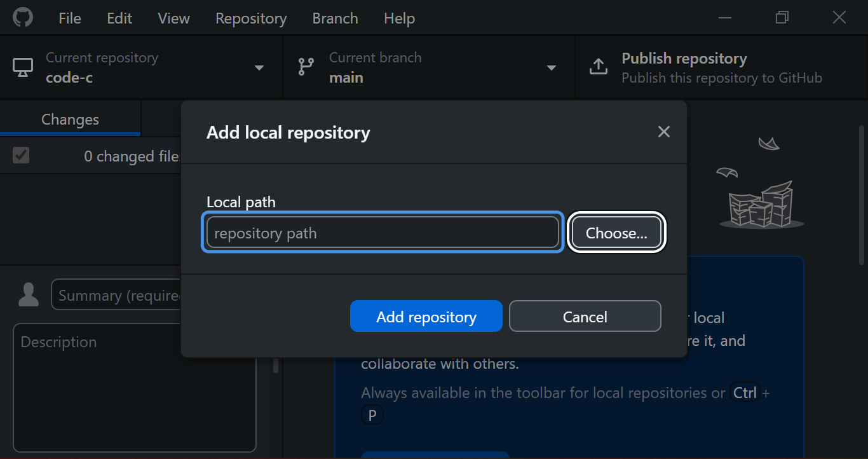Image resolution: width=868 pixels, height=459 pixels.
Task: Cancel the Add local repository dialog
Action: (x=585, y=317)
